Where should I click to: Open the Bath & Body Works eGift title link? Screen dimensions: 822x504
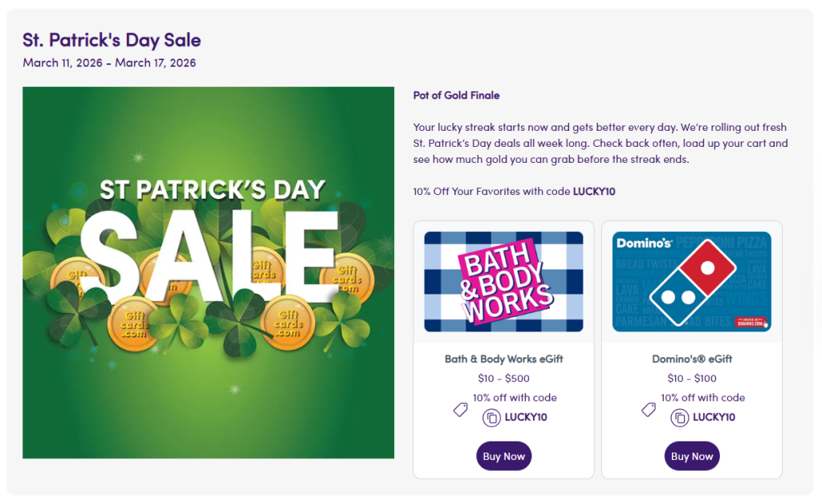pyautogui.click(x=503, y=359)
